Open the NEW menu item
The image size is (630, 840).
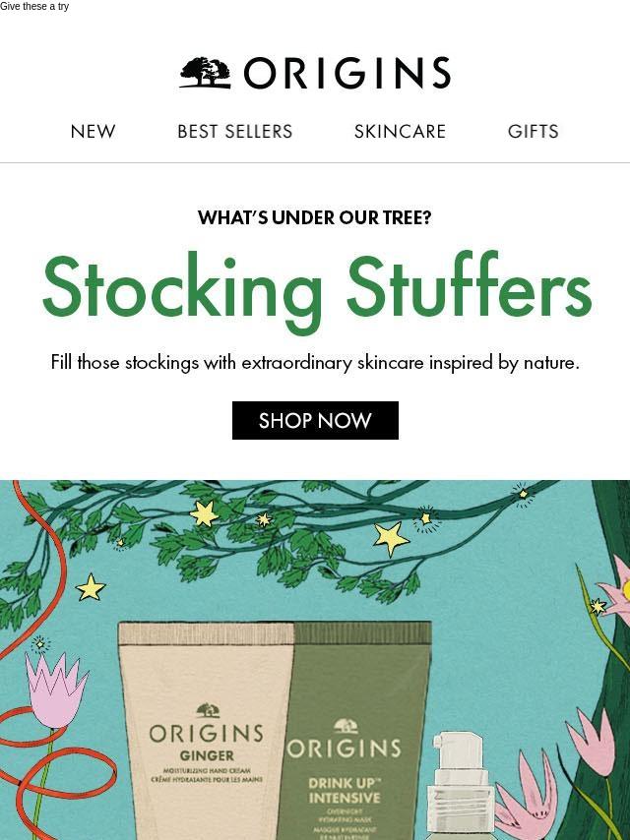point(93,131)
